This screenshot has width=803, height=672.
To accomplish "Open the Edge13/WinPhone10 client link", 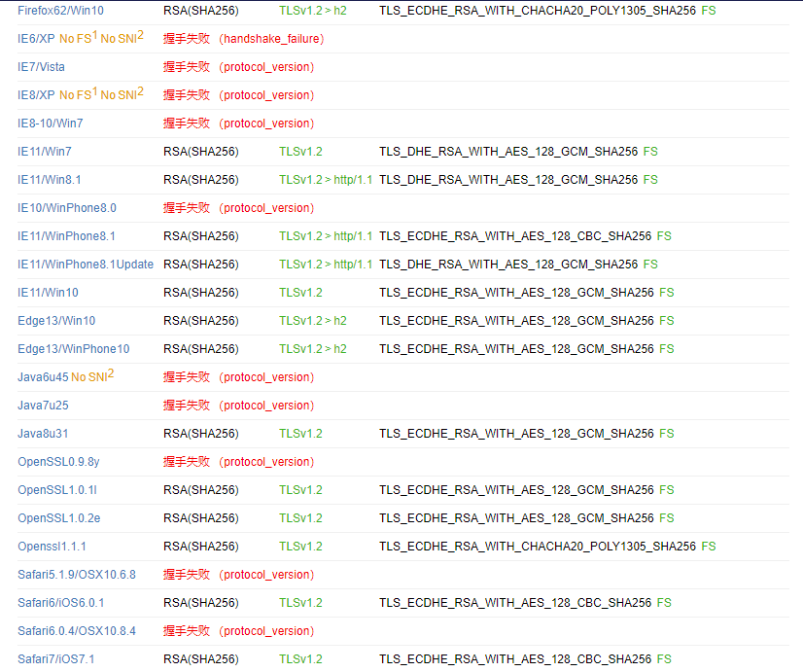I will (74, 348).
